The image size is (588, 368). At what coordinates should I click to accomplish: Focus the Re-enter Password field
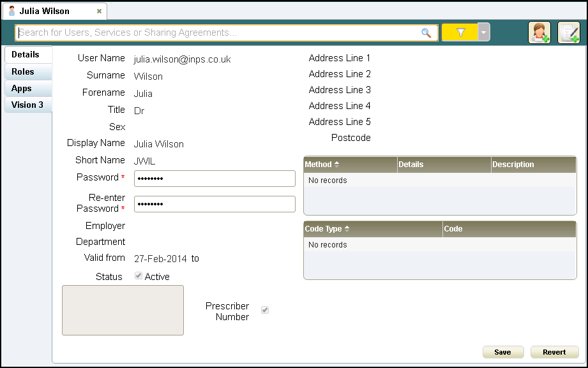[x=215, y=204]
